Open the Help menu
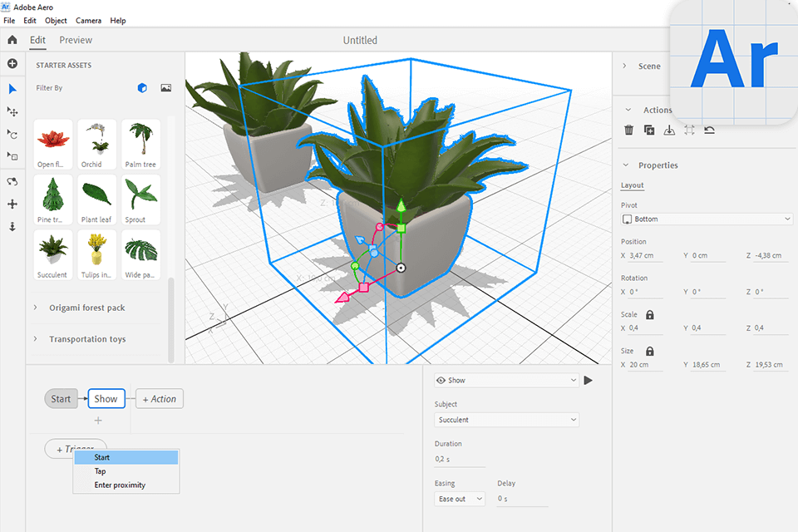Screen dimensions: 798x532 [118, 20]
